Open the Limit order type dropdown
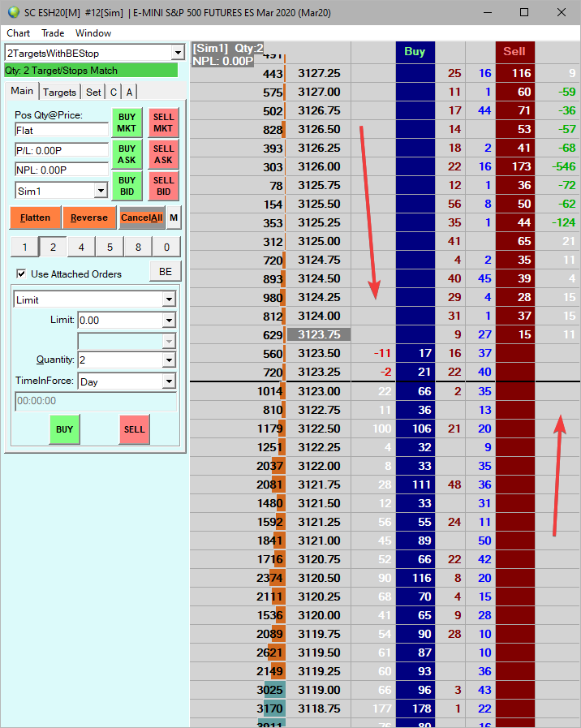 (x=169, y=300)
